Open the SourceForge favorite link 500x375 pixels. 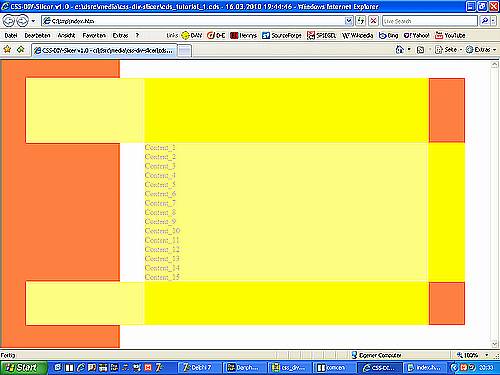tap(282, 35)
